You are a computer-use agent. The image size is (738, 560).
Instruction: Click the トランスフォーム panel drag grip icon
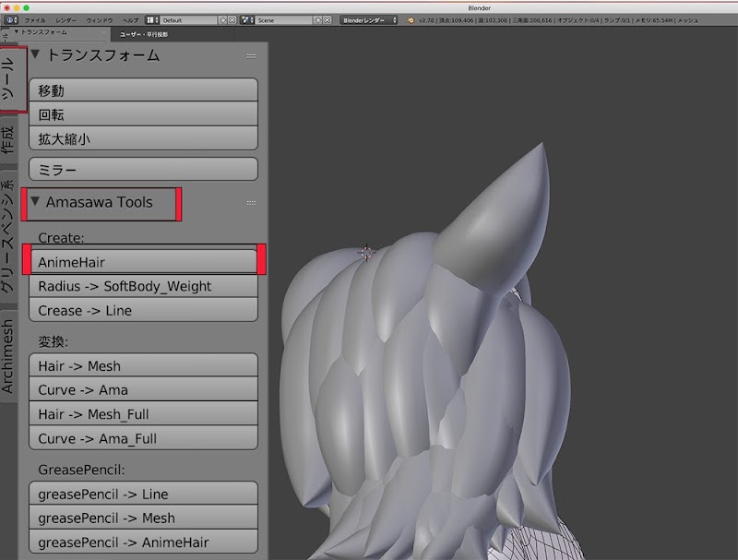click(251, 56)
